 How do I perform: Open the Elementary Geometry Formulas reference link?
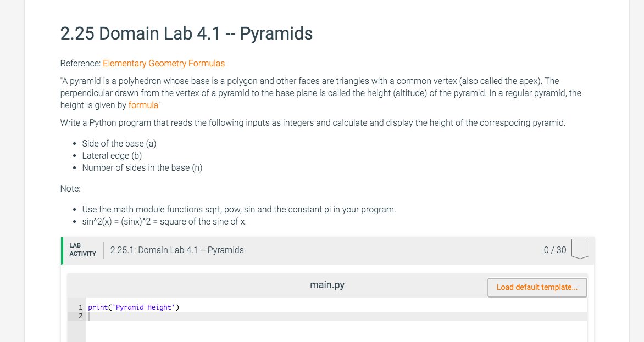pyautogui.click(x=163, y=64)
